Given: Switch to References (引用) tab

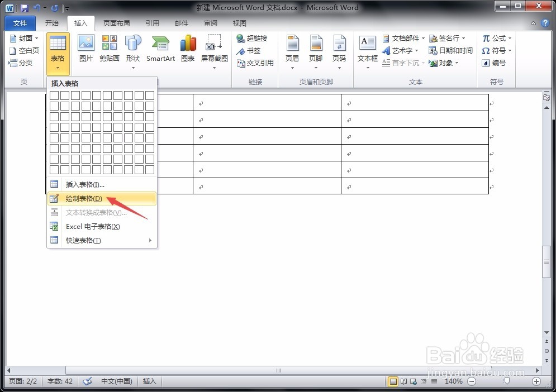Looking at the screenshot, I should click(x=153, y=23).
